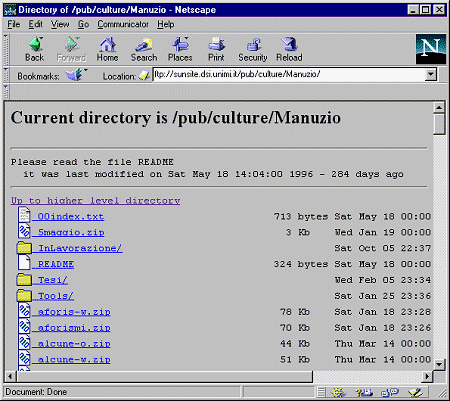The height and width of the screenshot is (401, 450).
Task: Open the Communicator menu
Action: click(123, 24)
